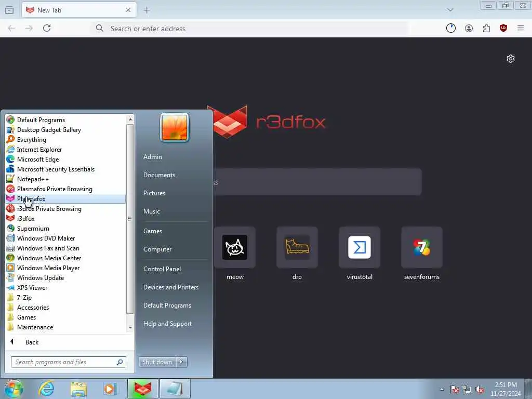Click the programs list scroll up arrow
The height and width of the screenshot is (399, 532).
[x=130, y=119]
